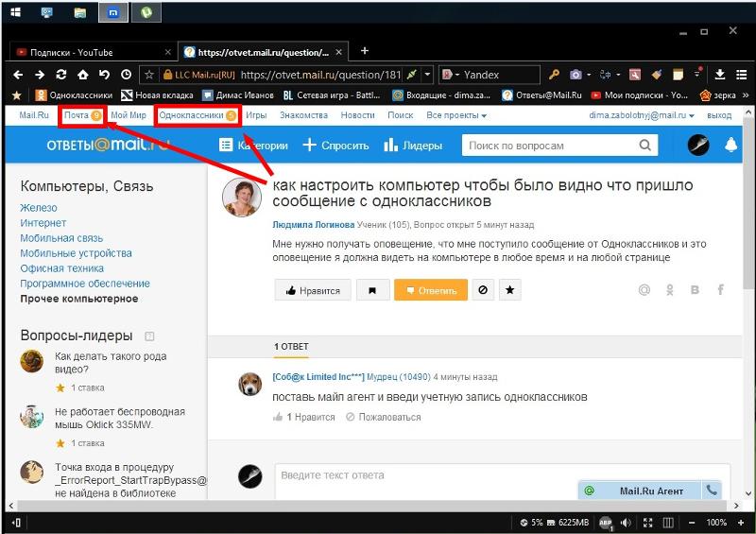Open Ответы@Mail.Ru bookmark
Image resolution: width=756 pixels, height=534 pixels.
click(x=541, y=95)
